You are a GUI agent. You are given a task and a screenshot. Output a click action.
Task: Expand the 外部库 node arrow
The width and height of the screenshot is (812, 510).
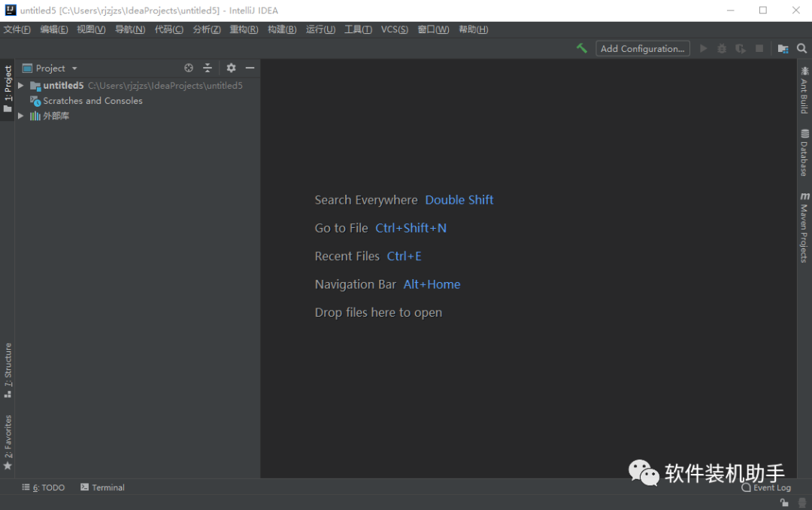pos(21,116)
